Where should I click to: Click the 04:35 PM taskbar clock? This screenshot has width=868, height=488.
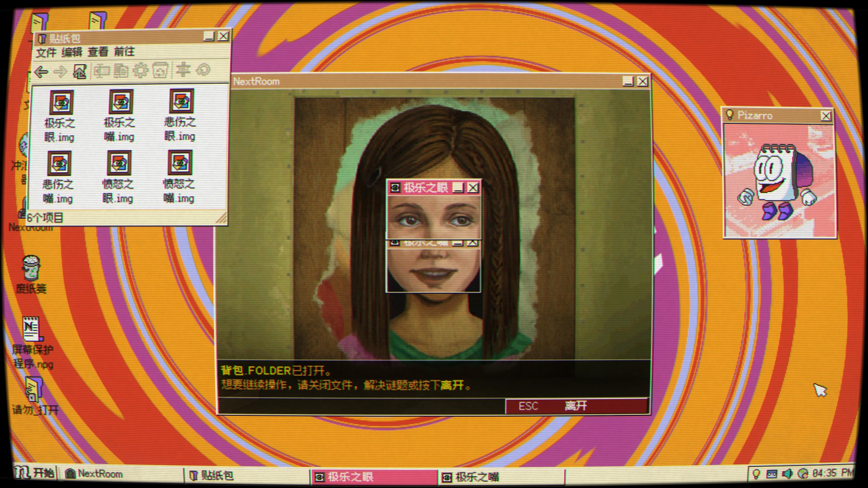(x=833, y=473)
